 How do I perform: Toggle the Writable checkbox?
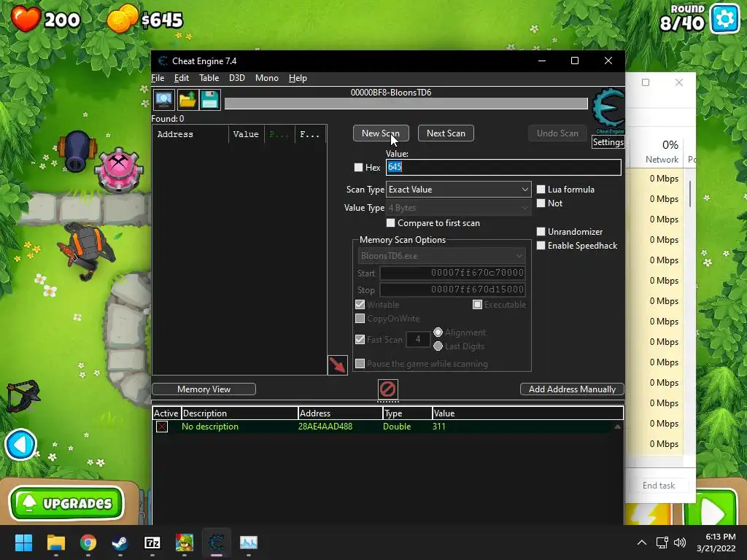click(360, 304)
